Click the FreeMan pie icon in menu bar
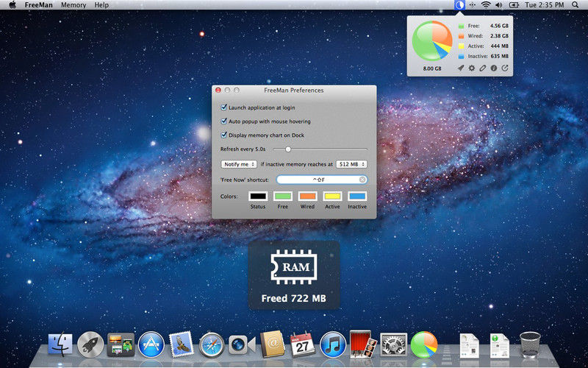 click(459, 5)
